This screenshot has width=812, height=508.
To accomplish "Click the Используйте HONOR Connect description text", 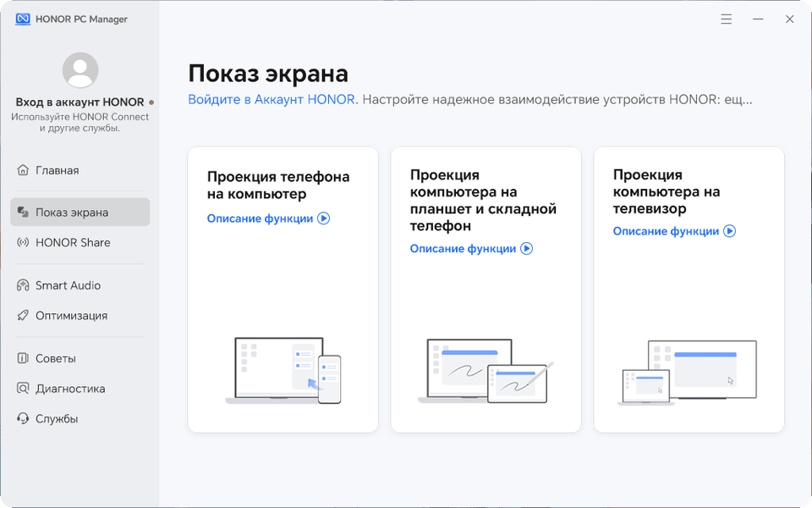I will [80, 122].
